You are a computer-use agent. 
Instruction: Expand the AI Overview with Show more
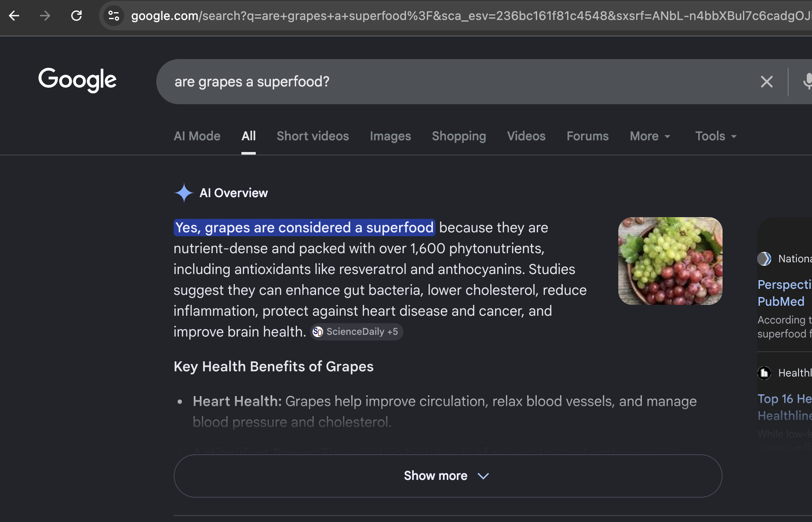coord(448,476)
